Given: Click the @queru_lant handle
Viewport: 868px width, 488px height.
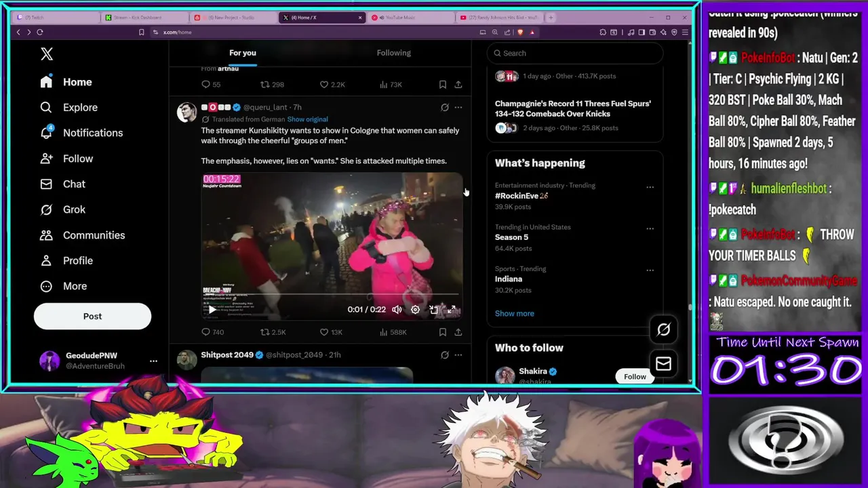Looking at the screenshot, I should (x=265, y=107).
